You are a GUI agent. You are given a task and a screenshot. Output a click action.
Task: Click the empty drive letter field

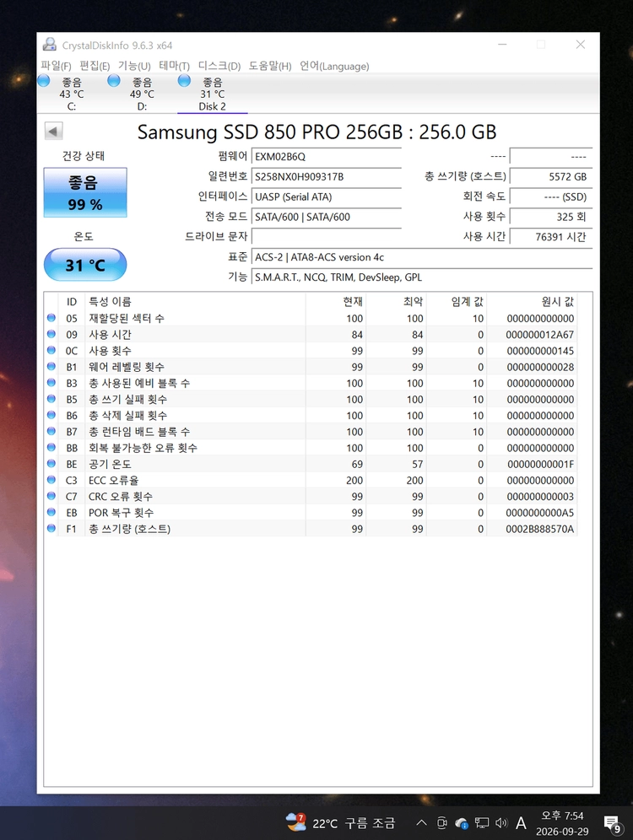tap(327, 236)
